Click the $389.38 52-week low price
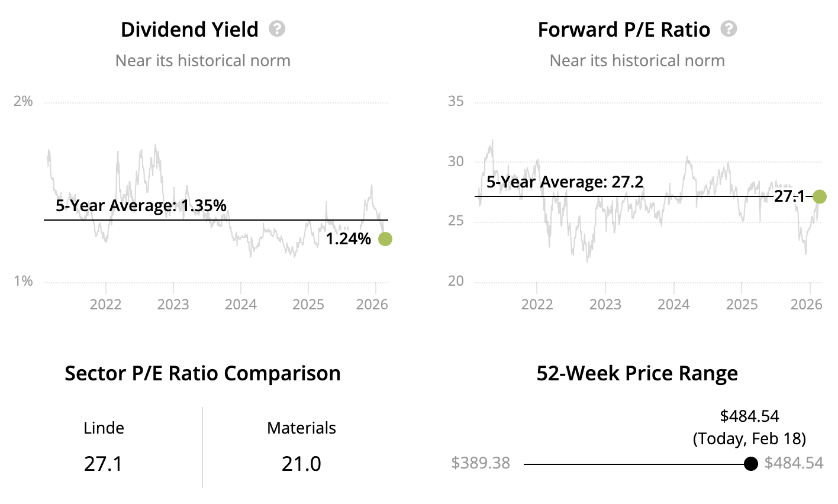The height and width of the screenshot is (504, 838). 481,463
